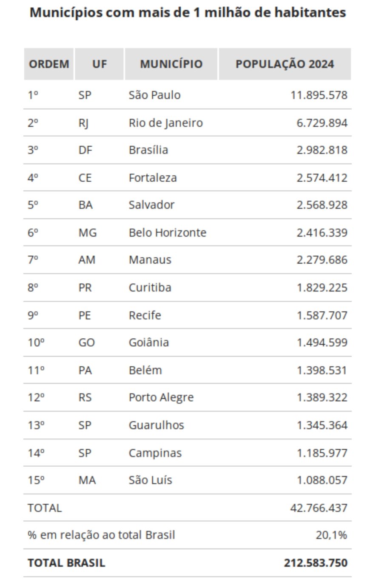Select the BA state abbreviation cell
The image size is (370, 588).
coord(85,205)
